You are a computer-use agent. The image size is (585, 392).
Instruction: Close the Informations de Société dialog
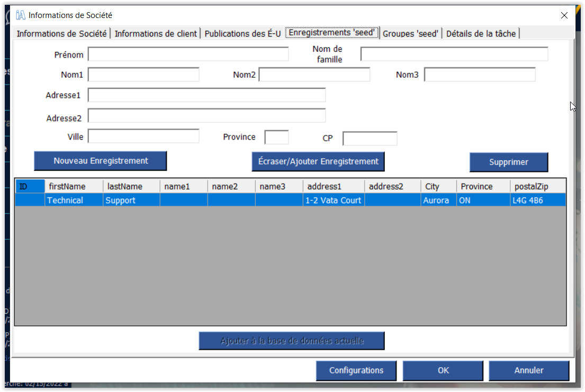click(x=564, y=15)
